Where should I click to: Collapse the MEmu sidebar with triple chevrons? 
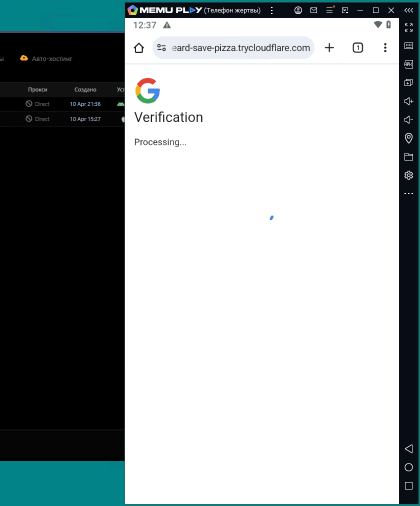coord(408,10)
